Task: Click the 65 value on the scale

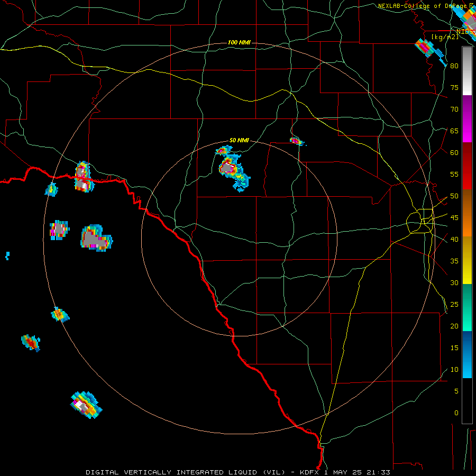Action: tap(454, 131)
